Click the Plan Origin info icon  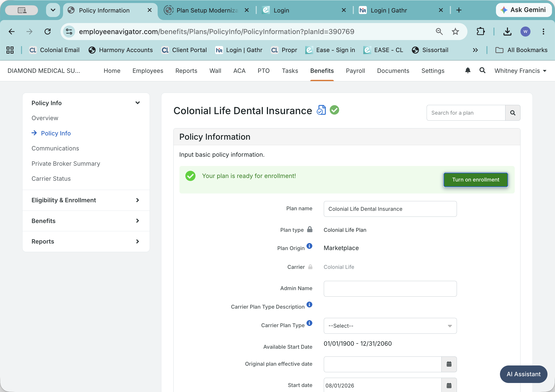tap(310, 246)
